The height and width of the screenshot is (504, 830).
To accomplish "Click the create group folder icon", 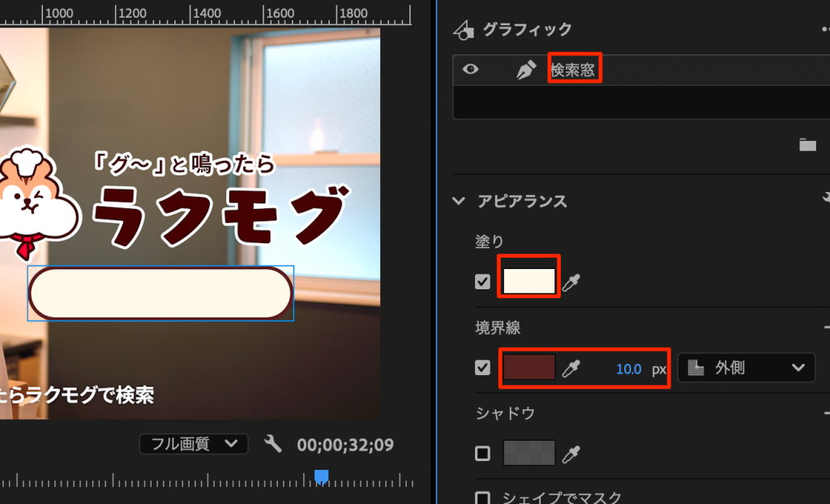I will pos(807,145).
